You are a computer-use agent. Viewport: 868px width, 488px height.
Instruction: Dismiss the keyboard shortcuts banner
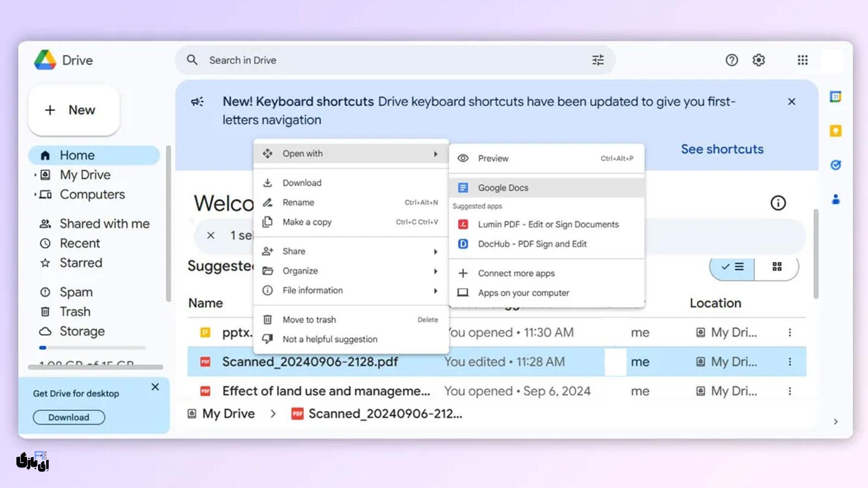point(792,101)
